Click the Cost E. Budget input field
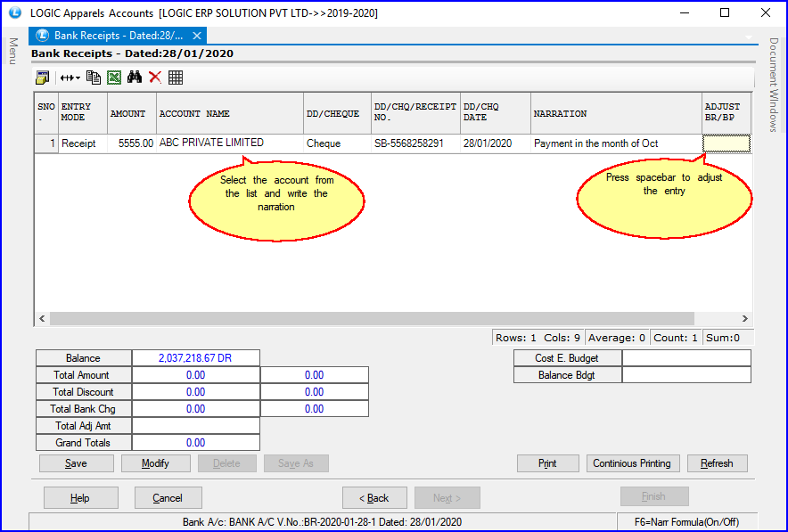This screenshot has width=788, height=532. [x=686, y=358]
